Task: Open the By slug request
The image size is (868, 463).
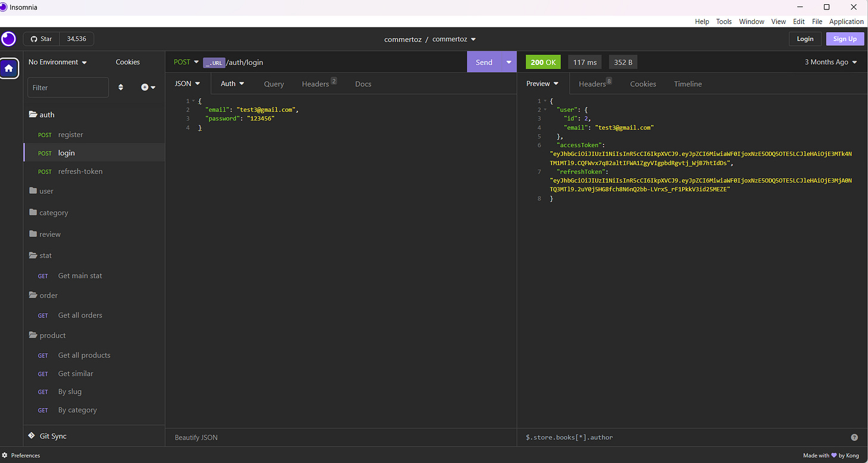Action: coord(94,392)
